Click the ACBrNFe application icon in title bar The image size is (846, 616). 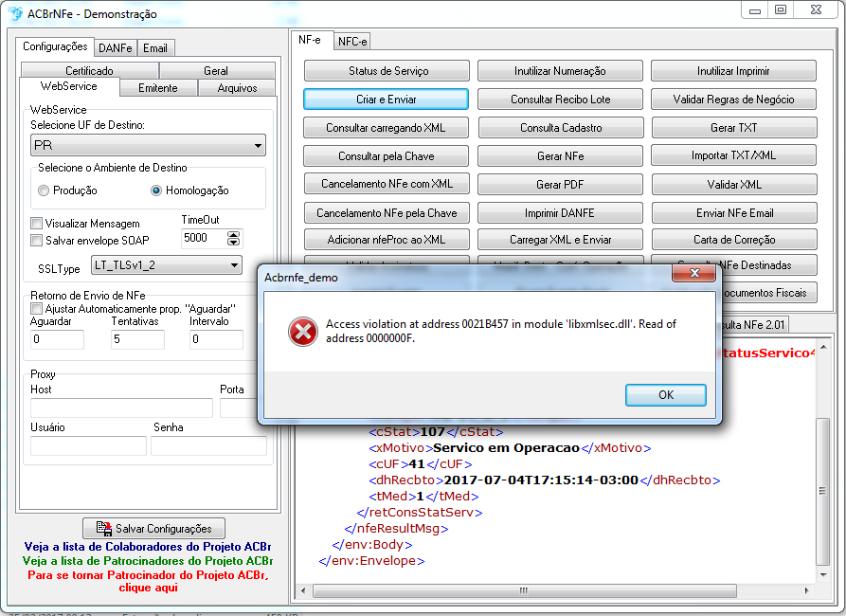click(16, 13)
